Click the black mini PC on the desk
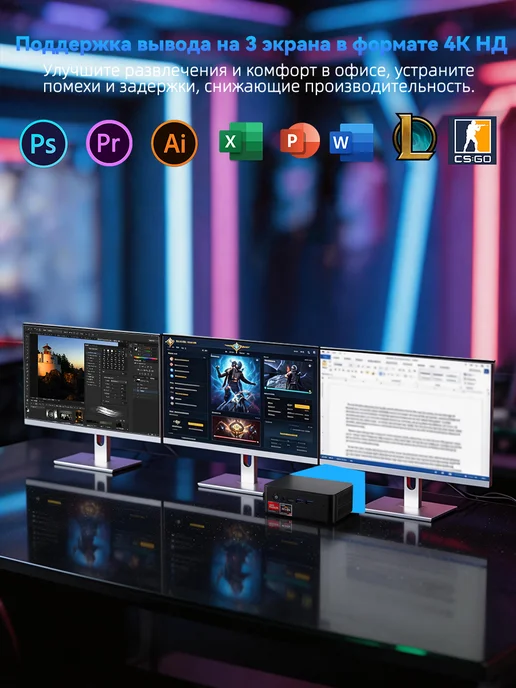The height and width of the screenshot is (688, 516). click(308, 500)
